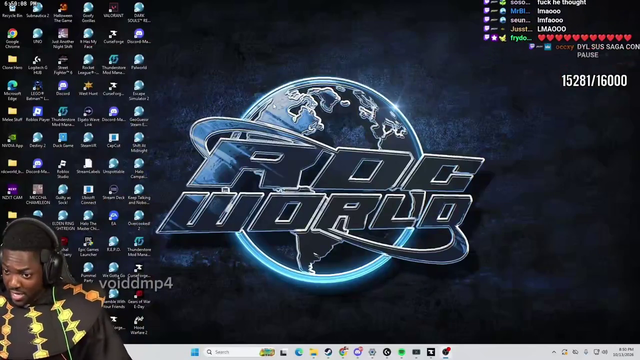Screen dimensions: 640x360
Task: Show hidden system tray icons
Action: (554, 352)
